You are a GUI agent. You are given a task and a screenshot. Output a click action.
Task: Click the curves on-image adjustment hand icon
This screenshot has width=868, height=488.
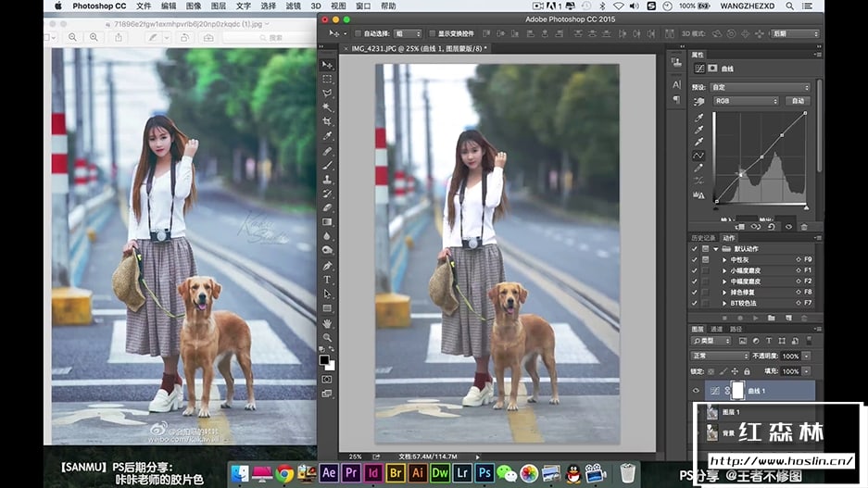click(x=698, y=102)
